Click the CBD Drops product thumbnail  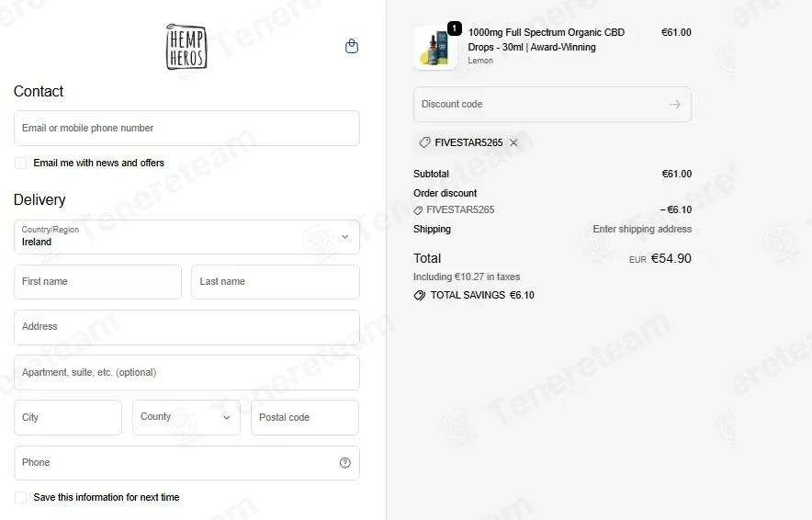tap(435, 48)
